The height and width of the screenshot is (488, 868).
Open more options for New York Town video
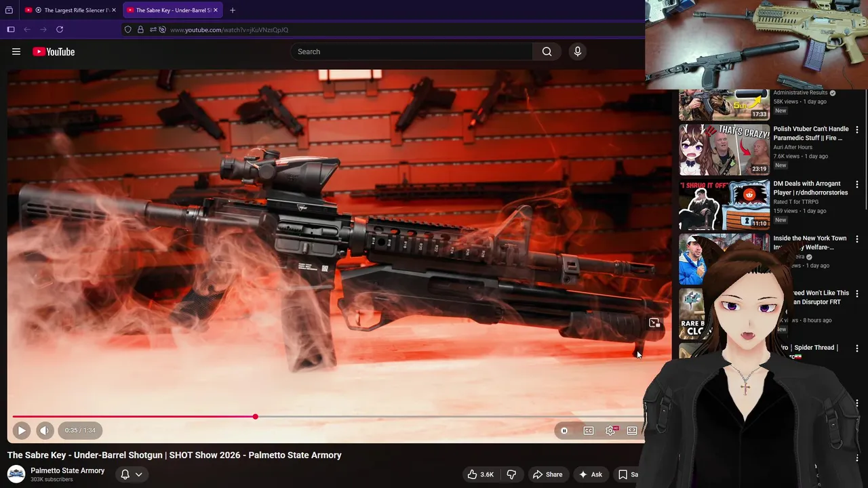(857, 239)
